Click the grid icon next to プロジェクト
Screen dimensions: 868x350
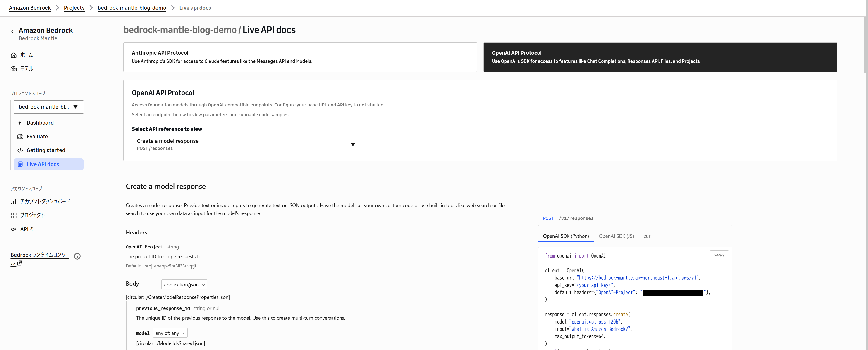coord(14,215)
